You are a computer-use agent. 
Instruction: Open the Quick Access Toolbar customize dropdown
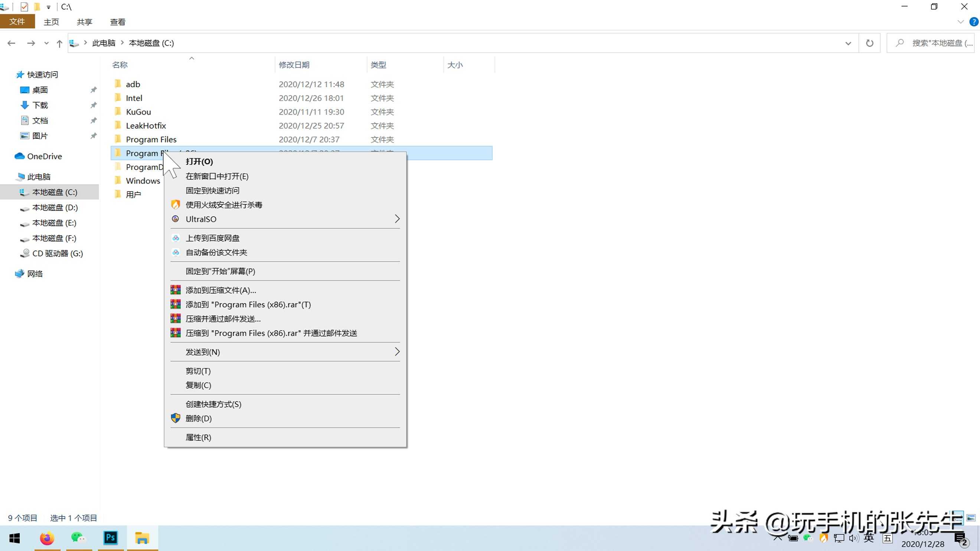pos(48,7)
